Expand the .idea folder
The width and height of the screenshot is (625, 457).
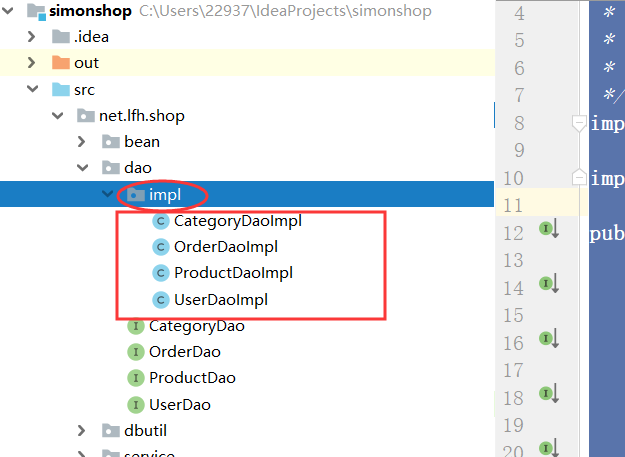pos(32,37)
